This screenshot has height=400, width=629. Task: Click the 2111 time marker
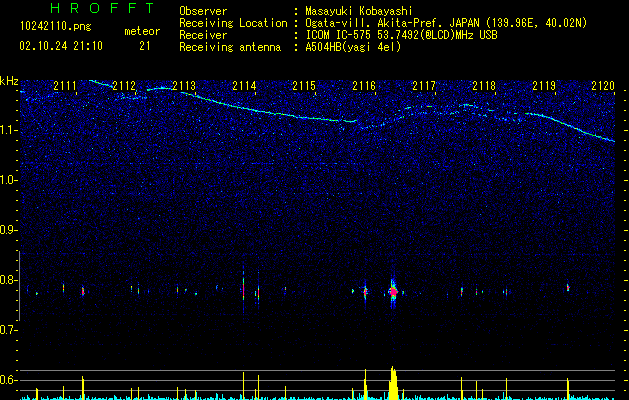tap(65, 86)
